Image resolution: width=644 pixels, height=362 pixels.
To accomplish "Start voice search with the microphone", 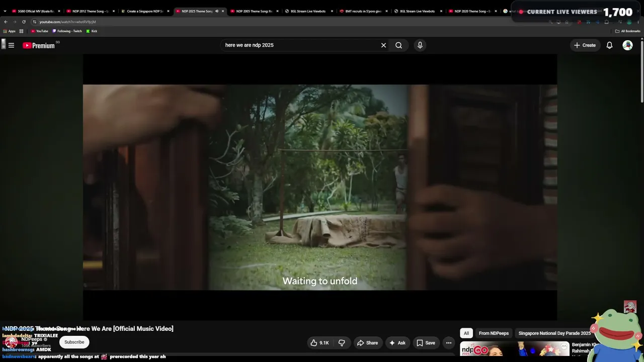I will tap(420, 45).
